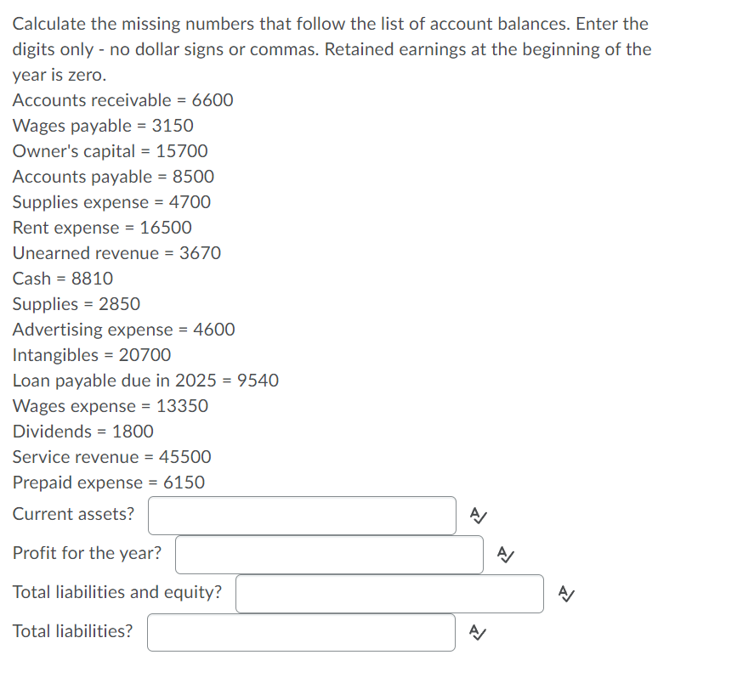This screenshot has height=700, width=743.
Task: Click inside the Total liabilities answer field
Action: tap(301, 632)
